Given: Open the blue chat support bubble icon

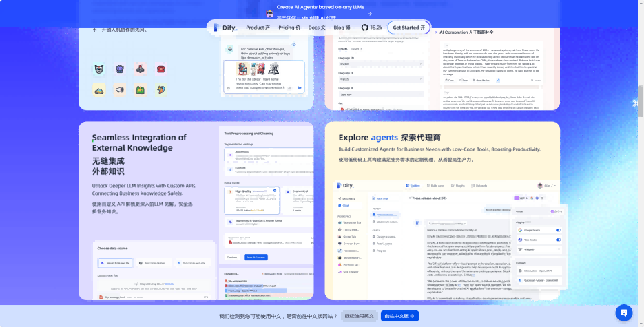Looking at the screenshot, I should coord(623,313).
